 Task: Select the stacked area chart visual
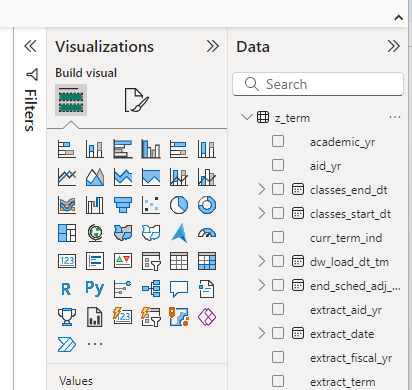[123, 177]
